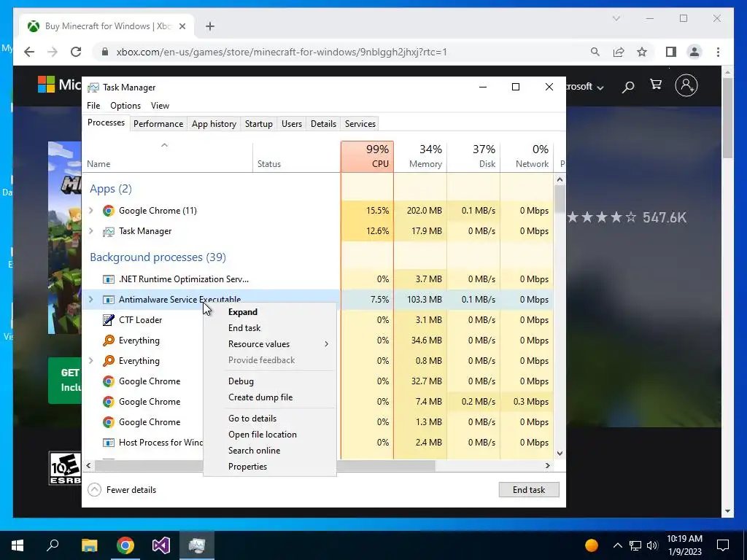This screenshot has width=747, height=560.
Task: Switch to the Startup tab
Action: [259, 124]
